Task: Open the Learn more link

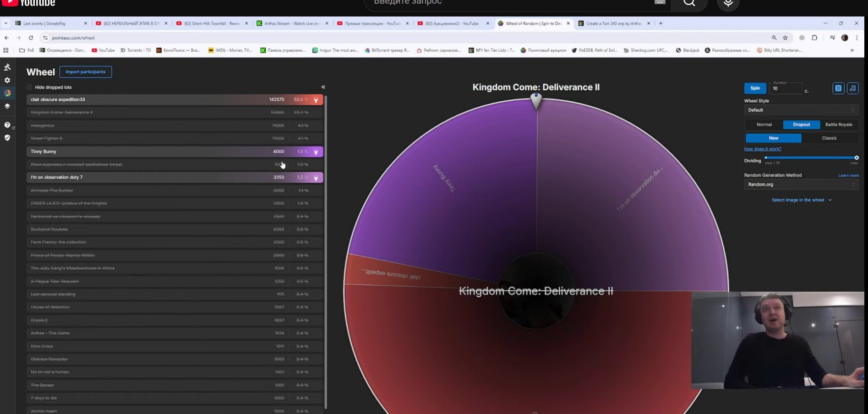Action: (x=848, y=175)
